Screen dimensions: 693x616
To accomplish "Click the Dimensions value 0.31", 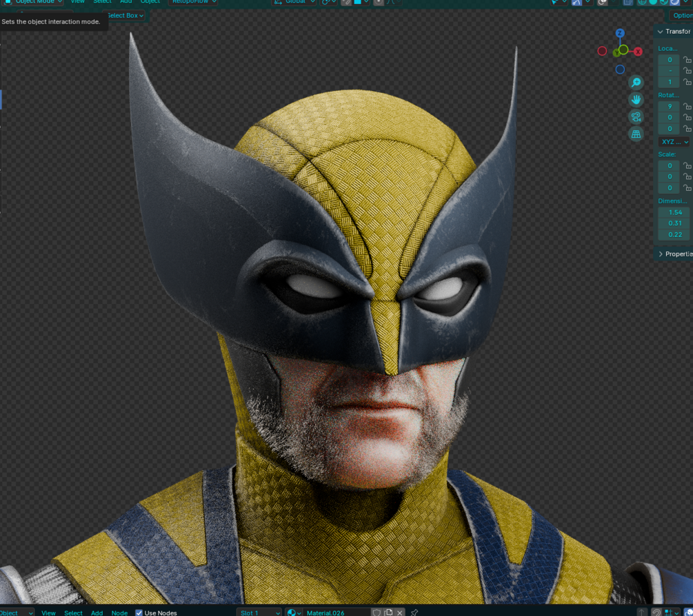I will pos(674,223).
